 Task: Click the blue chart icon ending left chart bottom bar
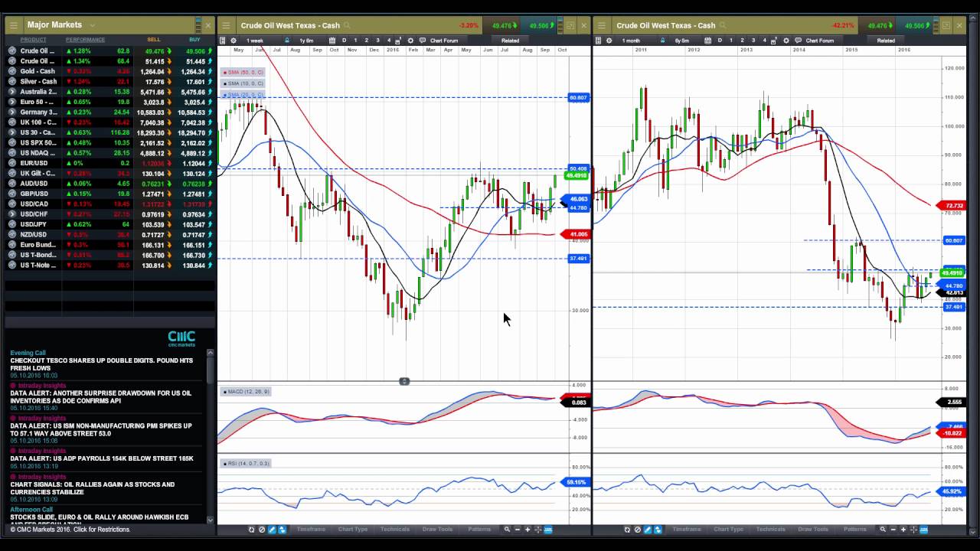click(548, 529)
